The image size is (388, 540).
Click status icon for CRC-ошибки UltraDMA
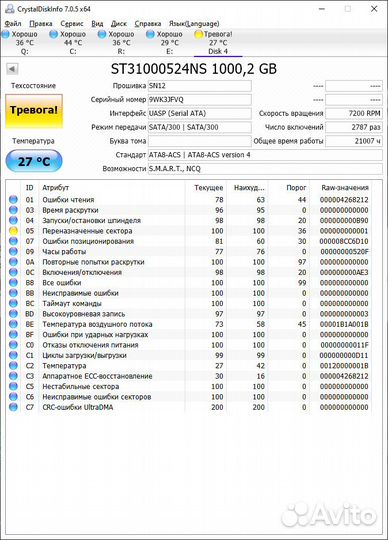click(x=13, y=407)
